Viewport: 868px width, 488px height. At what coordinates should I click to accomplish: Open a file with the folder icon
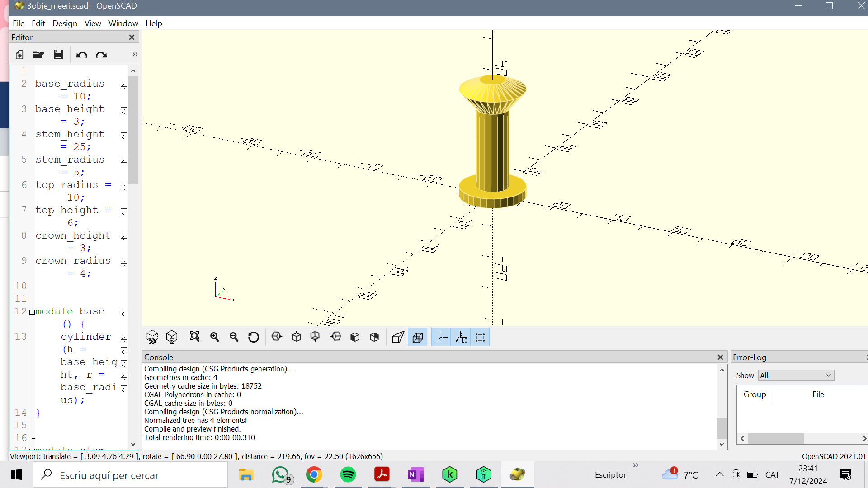point(38,55)
